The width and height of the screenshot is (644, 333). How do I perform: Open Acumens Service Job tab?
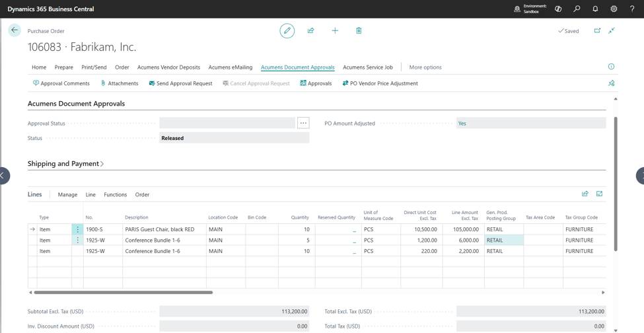coord(368,67)
